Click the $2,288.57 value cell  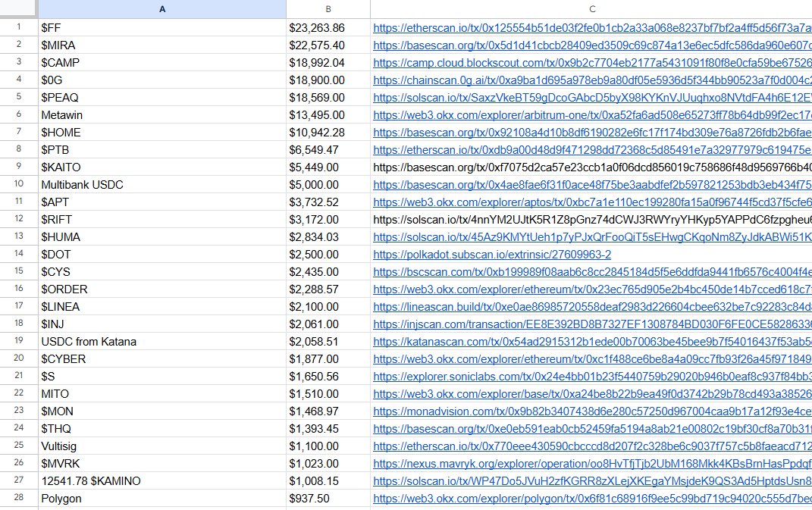click(x=328, y=289)
